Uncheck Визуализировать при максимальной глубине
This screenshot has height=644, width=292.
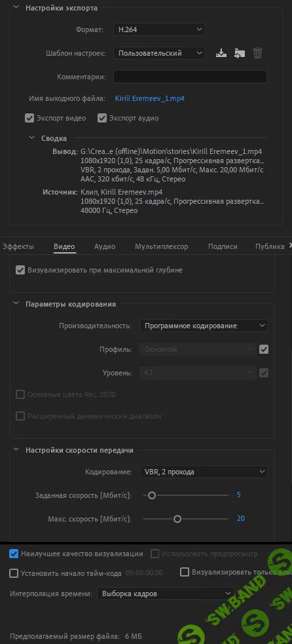(20, 271)
